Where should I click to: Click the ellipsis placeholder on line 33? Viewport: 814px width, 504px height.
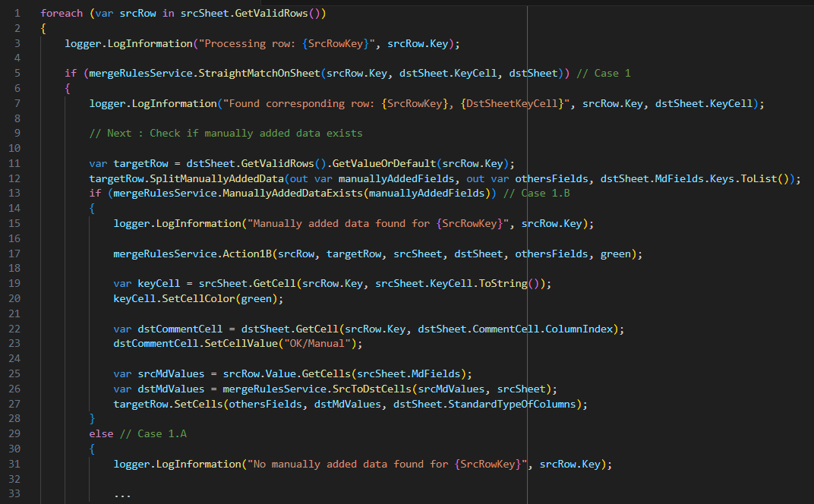coord(122,494)
